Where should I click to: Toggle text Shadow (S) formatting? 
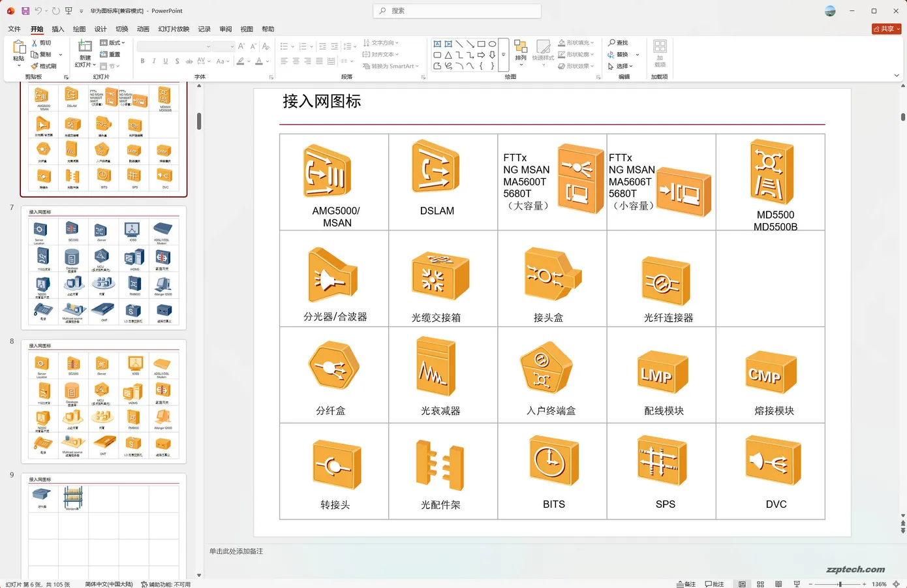(177, 61)
